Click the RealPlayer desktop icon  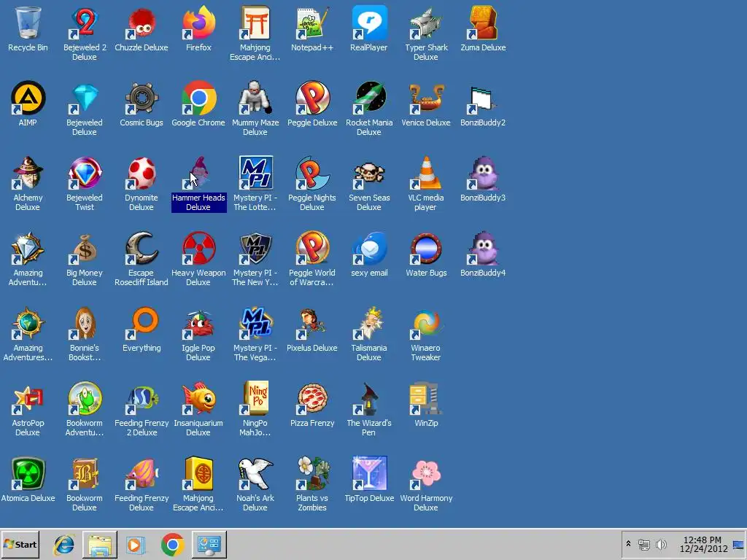pos(369,23)
